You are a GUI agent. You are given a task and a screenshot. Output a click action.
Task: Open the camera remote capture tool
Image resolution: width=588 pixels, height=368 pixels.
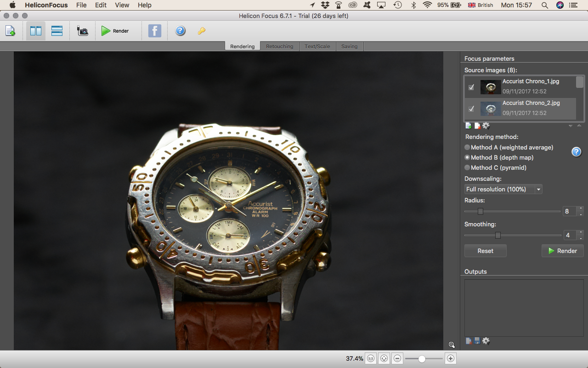(x=83, y=31)
